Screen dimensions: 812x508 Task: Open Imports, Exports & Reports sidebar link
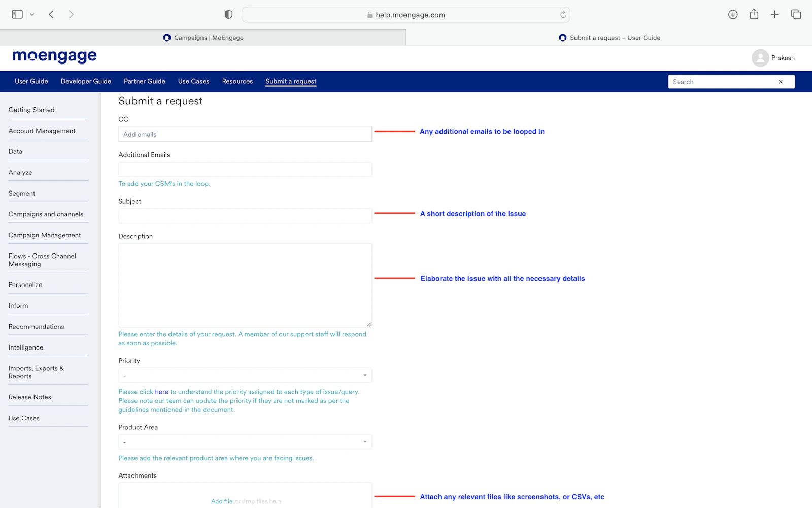point(37,372)
